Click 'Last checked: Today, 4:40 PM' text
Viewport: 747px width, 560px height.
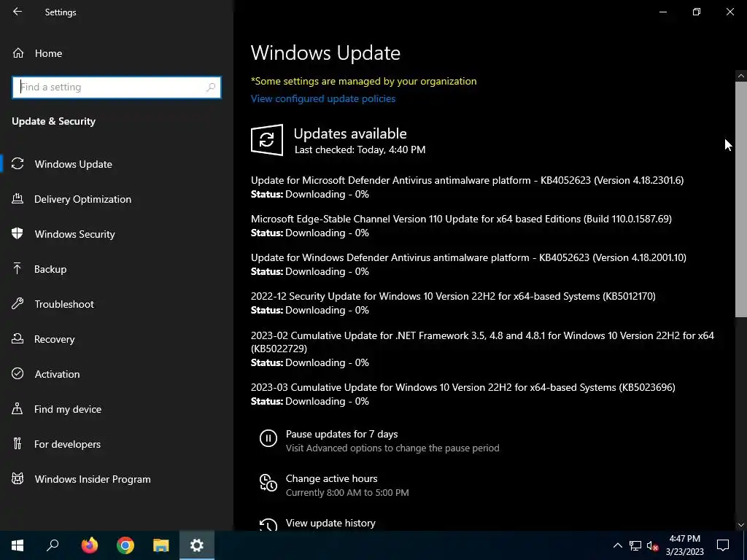(360, 149)
